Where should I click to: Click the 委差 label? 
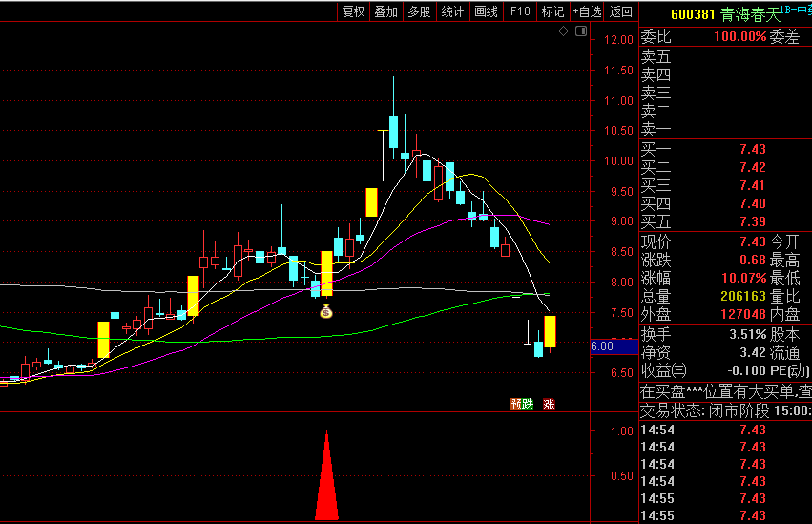point(784,37)
